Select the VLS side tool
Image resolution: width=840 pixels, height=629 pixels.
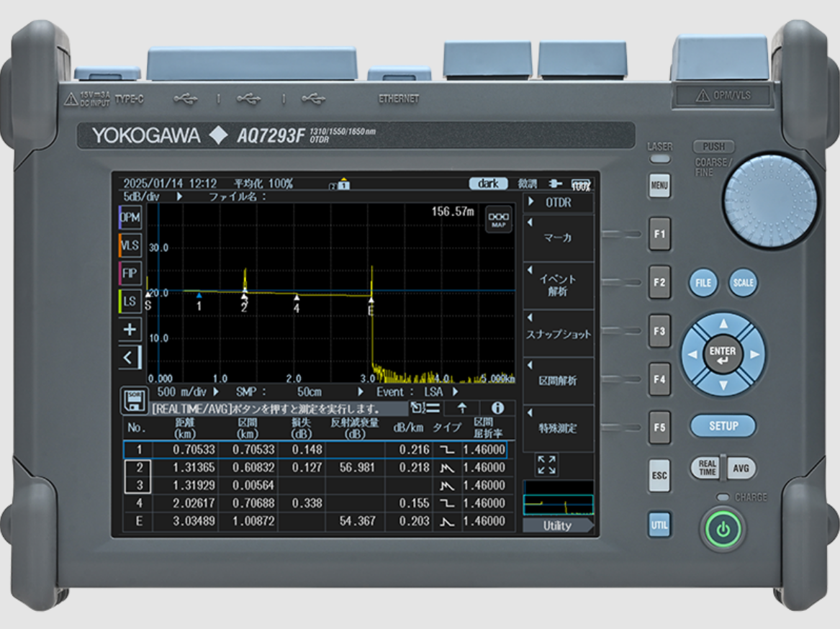coord(130,245)
